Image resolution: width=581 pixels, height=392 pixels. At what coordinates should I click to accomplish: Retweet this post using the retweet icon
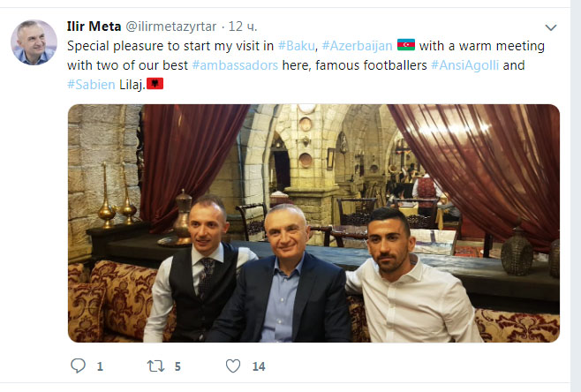click(155, 366)
